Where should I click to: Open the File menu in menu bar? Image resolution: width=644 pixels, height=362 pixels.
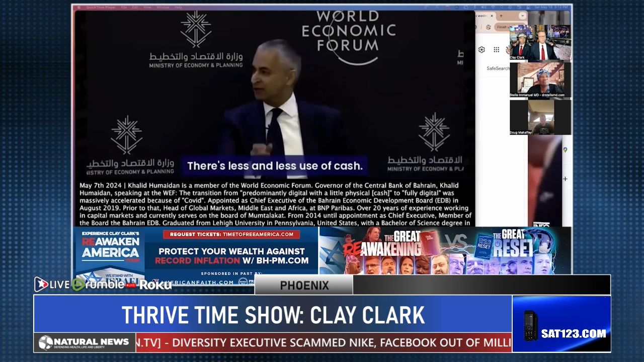[124, 8]
